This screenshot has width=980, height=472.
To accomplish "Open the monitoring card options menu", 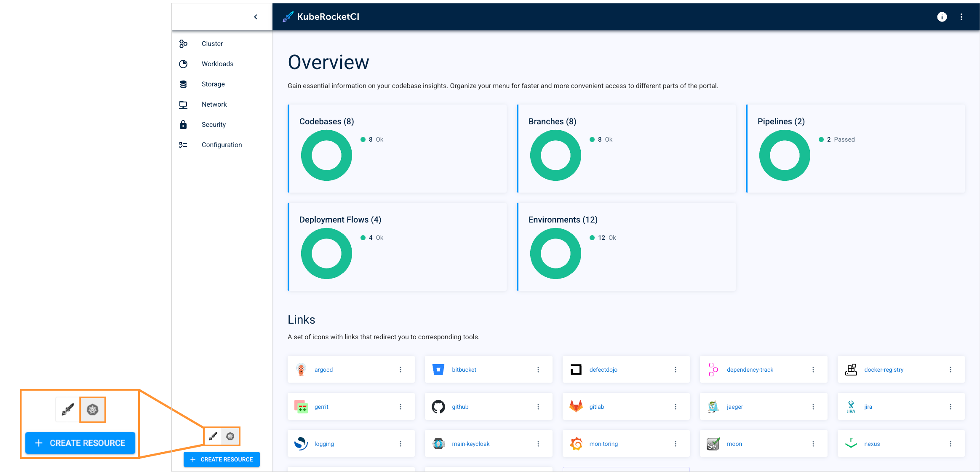I will [x=676, y=443].
